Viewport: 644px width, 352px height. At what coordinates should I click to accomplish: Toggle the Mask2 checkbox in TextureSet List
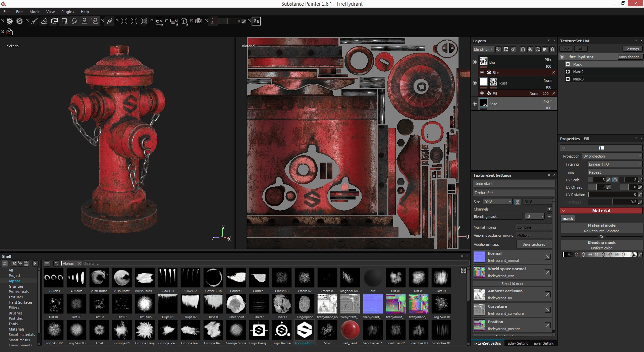click(x=568, y=71)
